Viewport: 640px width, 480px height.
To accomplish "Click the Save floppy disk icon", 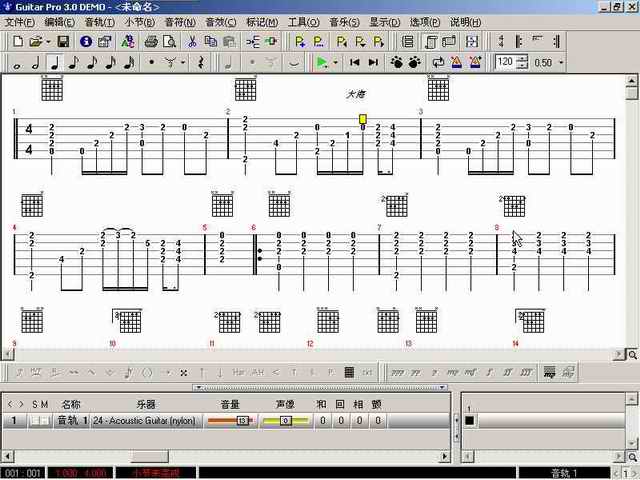I will click(x=63, y=42).
